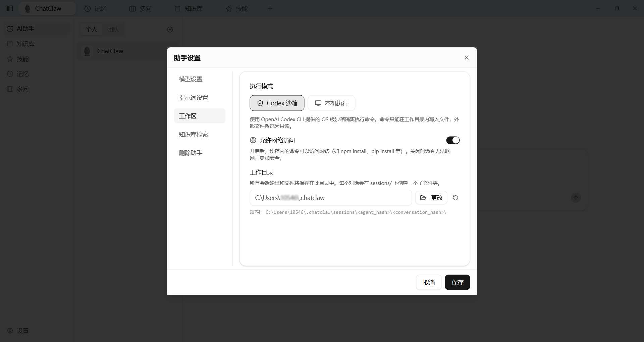
Task: Go to 模型设置 in the settings menu
Action: click(x=191, y=79)
